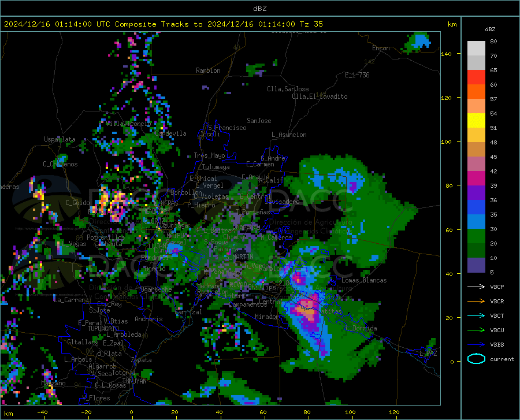Click the green VBCU arrow legend icon
This screenshot has width=520, height=420.
(x=476, y=330)
